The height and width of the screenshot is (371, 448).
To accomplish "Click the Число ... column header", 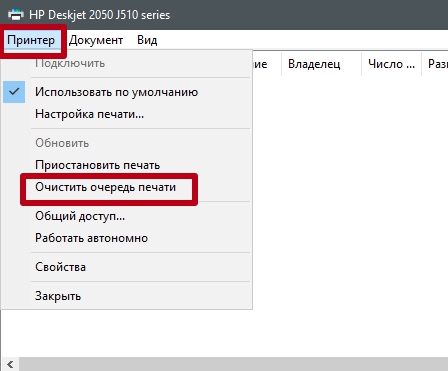I will point(391,64).
